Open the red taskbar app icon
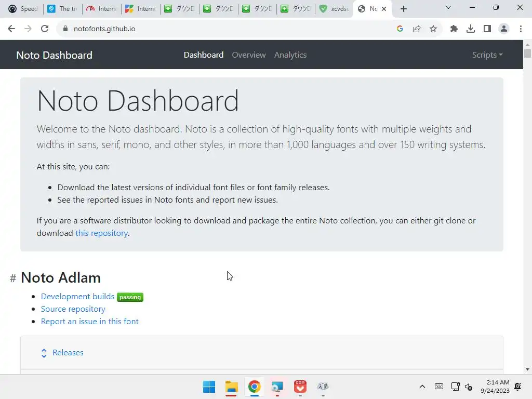 coord(300,387)
